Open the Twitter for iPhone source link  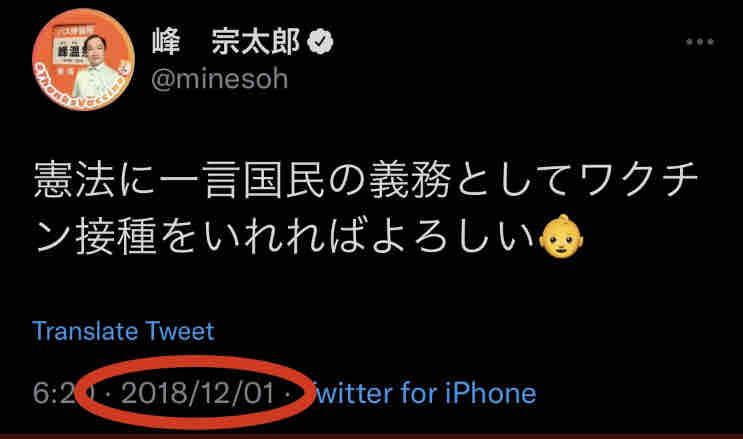pos(425,393)
